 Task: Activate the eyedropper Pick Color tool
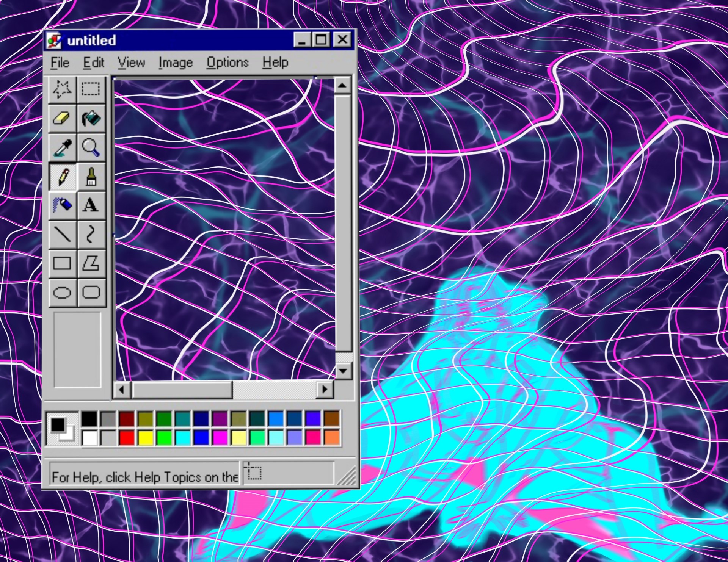[62, 147]
